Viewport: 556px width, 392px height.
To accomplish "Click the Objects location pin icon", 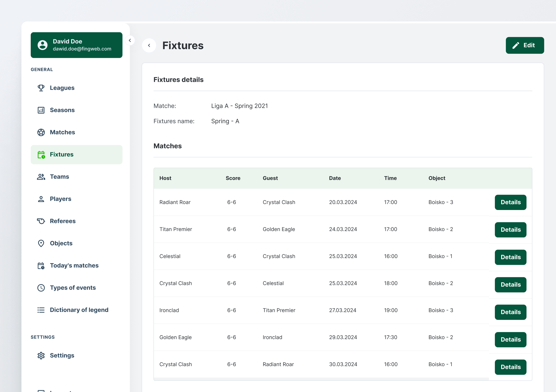I will point(41,243).
